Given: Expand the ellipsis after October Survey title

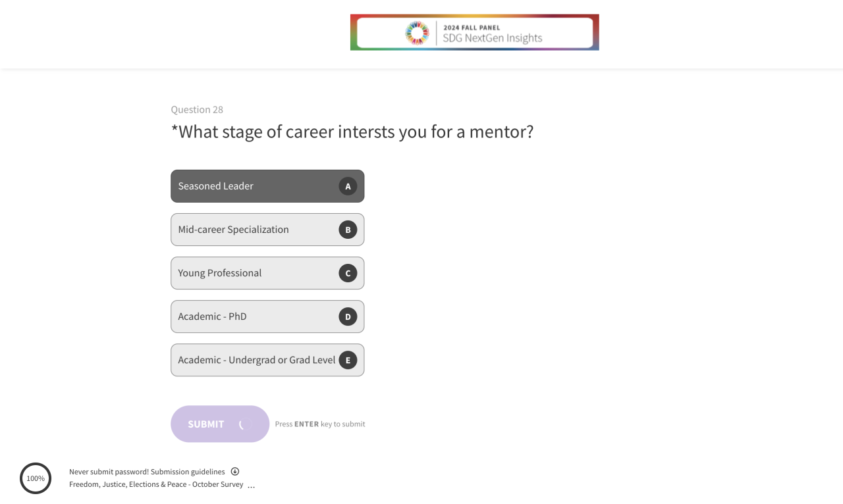Looking at the screenshot, I should point(251,486).
